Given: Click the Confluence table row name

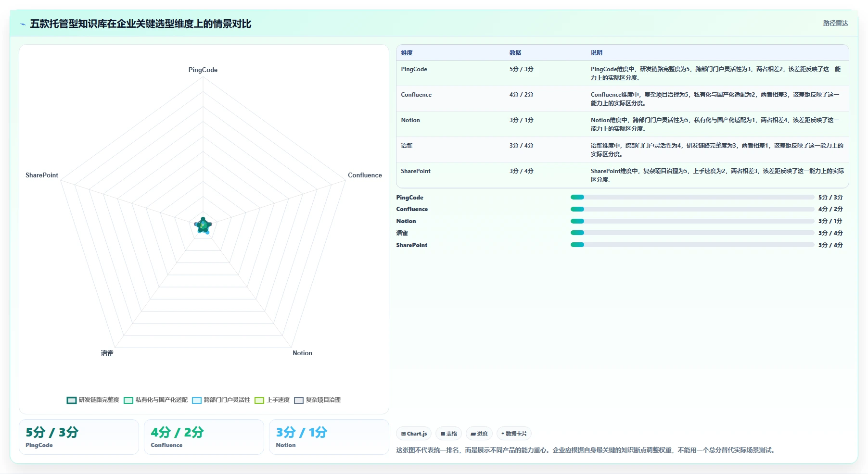Looking at the screenshot, I should coord(416,95).
